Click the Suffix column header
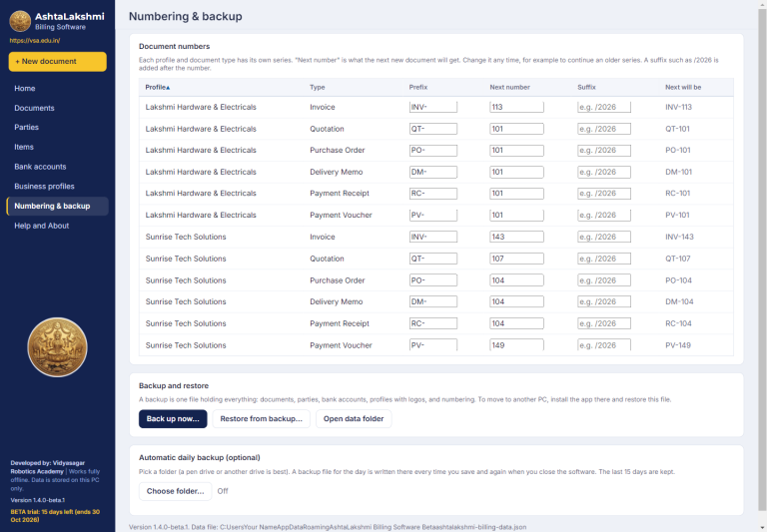 click(x=586, y=87)
